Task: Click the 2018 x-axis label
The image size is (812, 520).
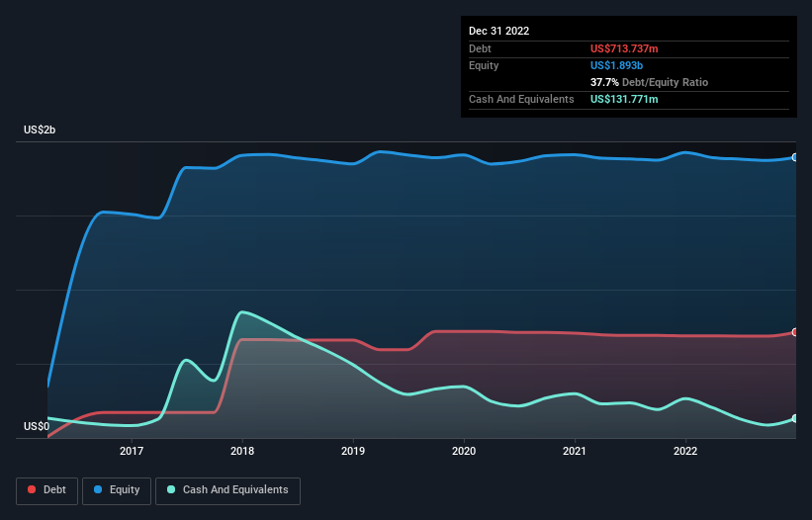Action: coord(242,451)
